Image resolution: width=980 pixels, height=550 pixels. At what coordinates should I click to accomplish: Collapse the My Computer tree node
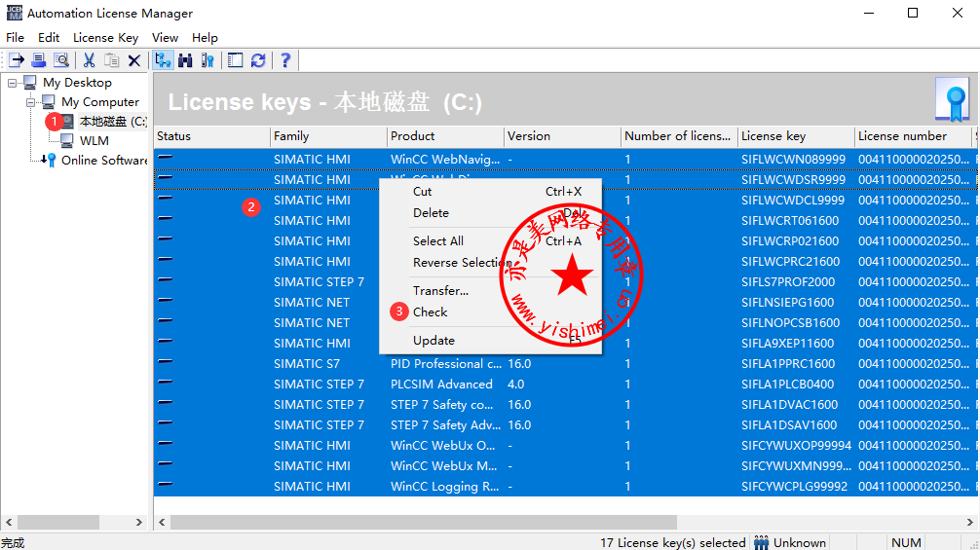point(30,102)
